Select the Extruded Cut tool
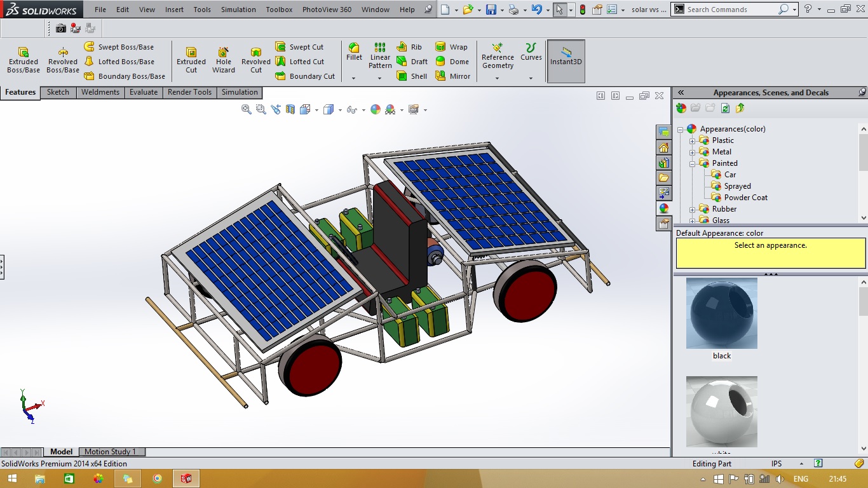The image size is (868, 488). pyautogui.click(x=191, y=60)
